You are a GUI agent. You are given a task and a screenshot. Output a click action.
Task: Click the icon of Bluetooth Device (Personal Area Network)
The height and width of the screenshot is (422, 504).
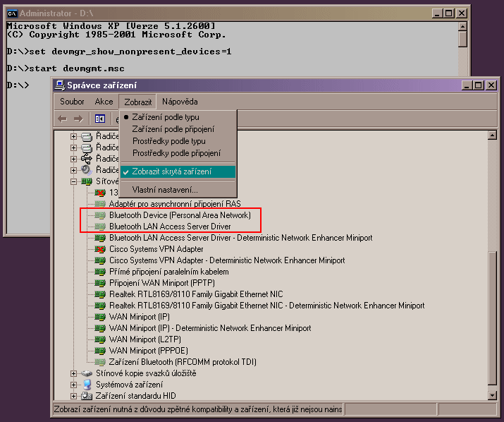click(x=100, y=215)
